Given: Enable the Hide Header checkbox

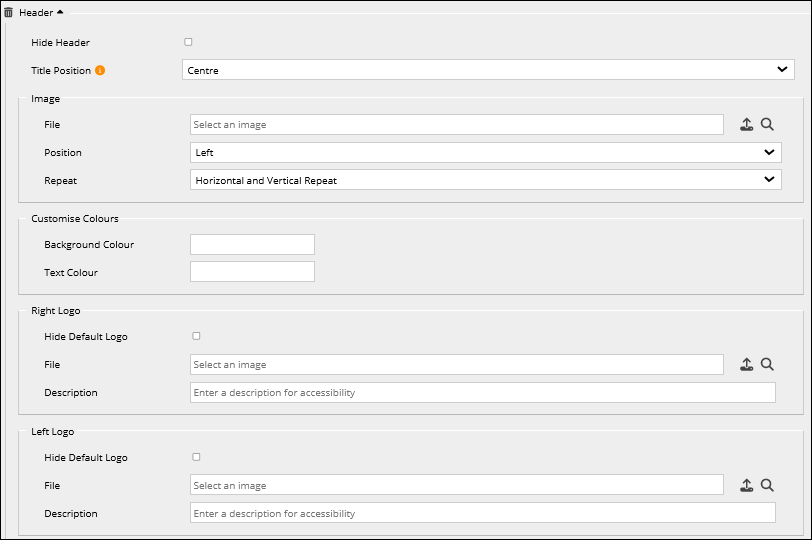Looking at the screenshot, I should [188, 42].
